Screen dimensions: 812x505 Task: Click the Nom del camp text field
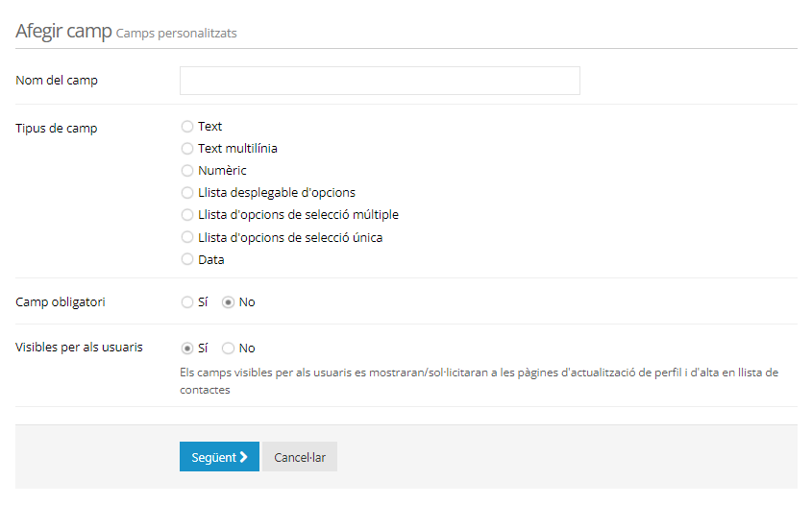pyautogui.click(x=380, y=81)
